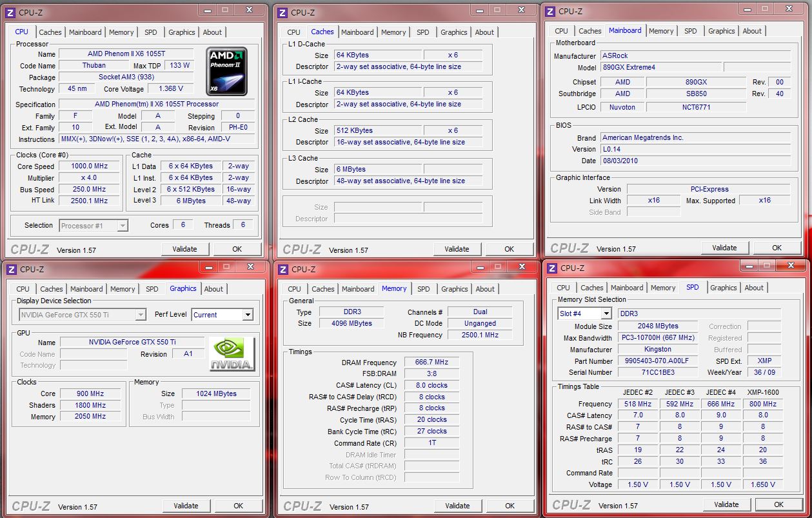Click the CPU-Z title icon of the Caches window
Image resolution: width=812 pixels, height=518 pixels.
point(281,12)
